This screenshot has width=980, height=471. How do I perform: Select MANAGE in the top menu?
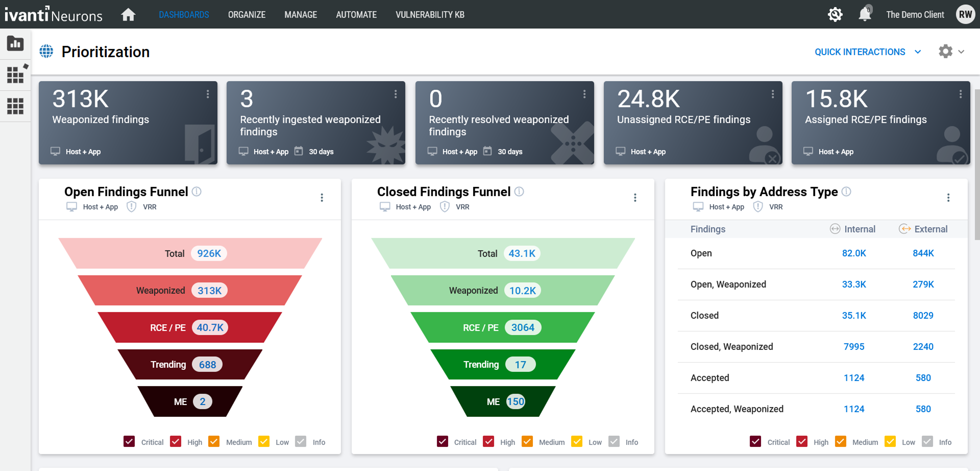[x=301, y=15]
